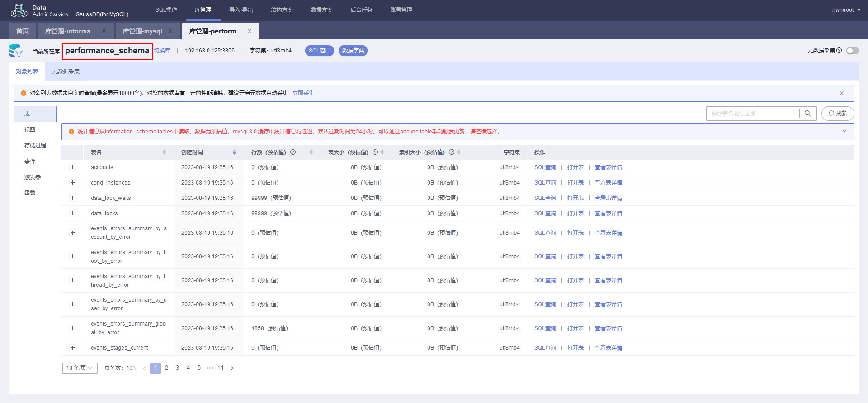Switch to the 首页 tab
Screen dimensions: 868x403
click(23, 31)
